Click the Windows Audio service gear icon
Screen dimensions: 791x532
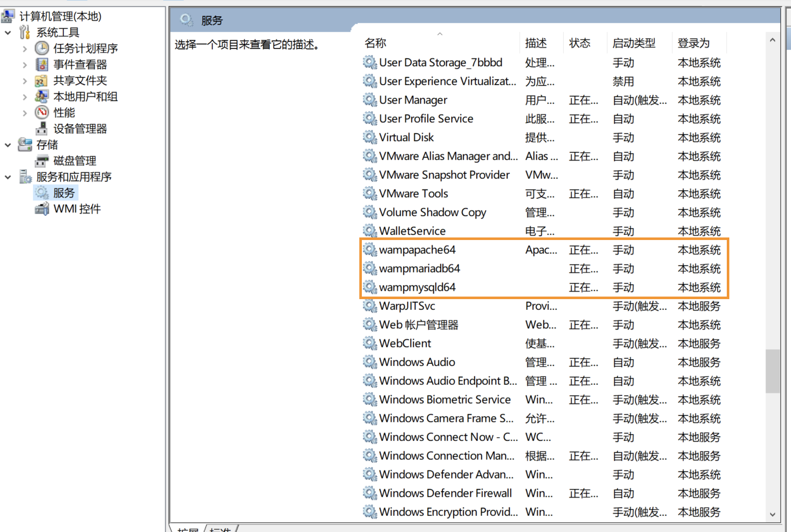pyautogui.click(x=369, y=362)
